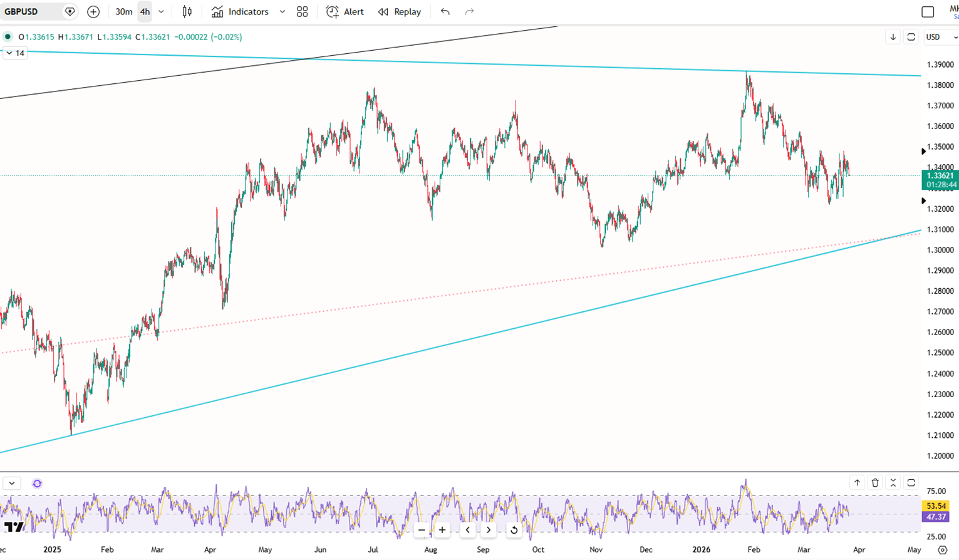959x560 pixels.
Task: Open the USD currency dropdown
Action: [x=941, y=37]
